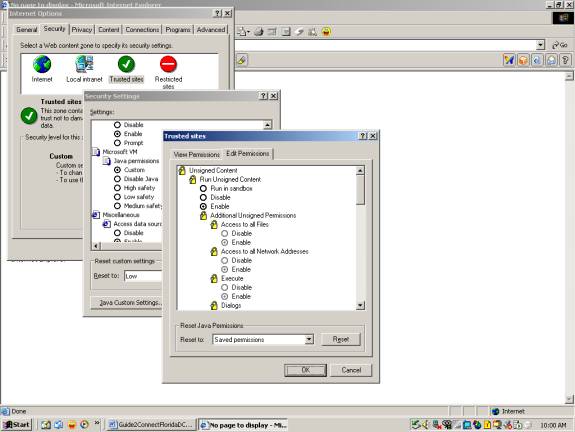The image size is (575, 432).
Task: Click the Miscellaneous node icon in Settings
Action: (x=96, y=215)
